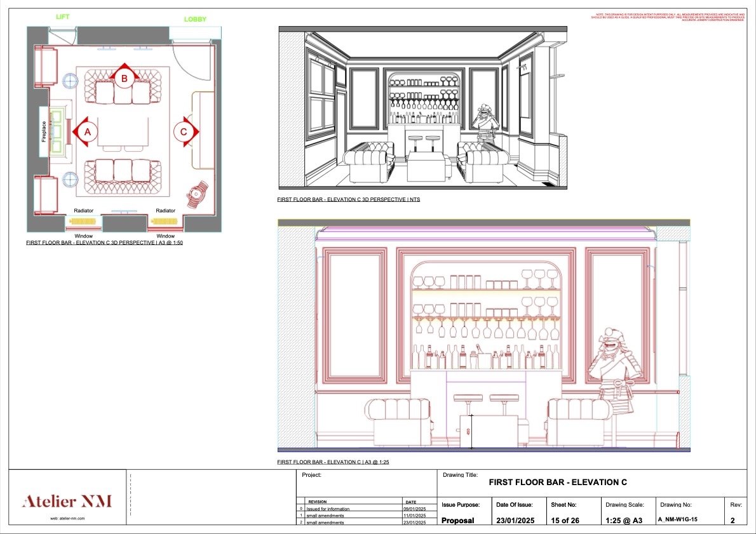Click elevation marker C on the floor plan
Image resolution: width=756 pixels, height=534 pixels.
185,131
